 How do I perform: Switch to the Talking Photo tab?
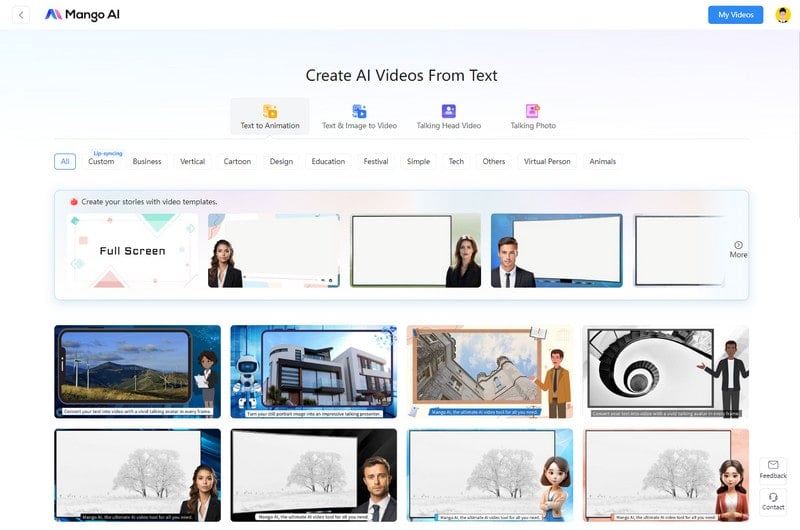click(x=533, y=116)
